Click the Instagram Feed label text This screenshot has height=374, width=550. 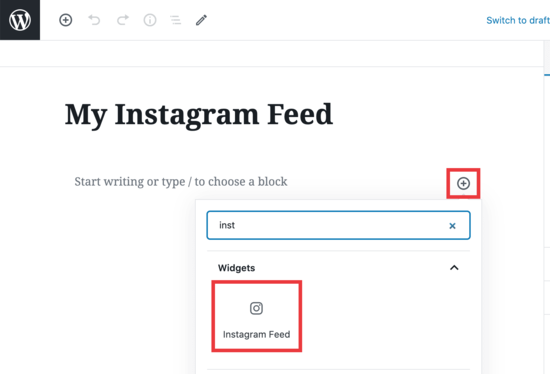[256, 334]
